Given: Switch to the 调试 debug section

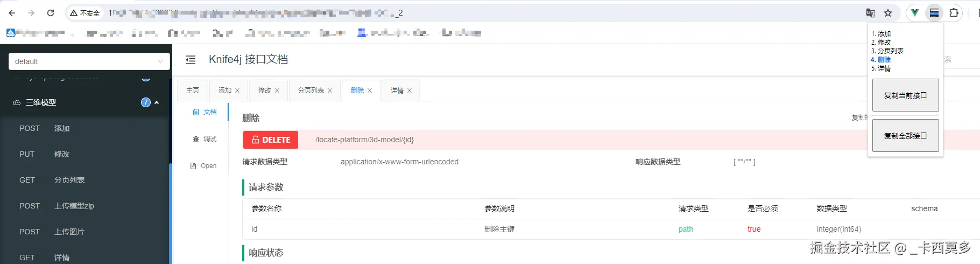Looking at the screenshot, I should [205, 139].
